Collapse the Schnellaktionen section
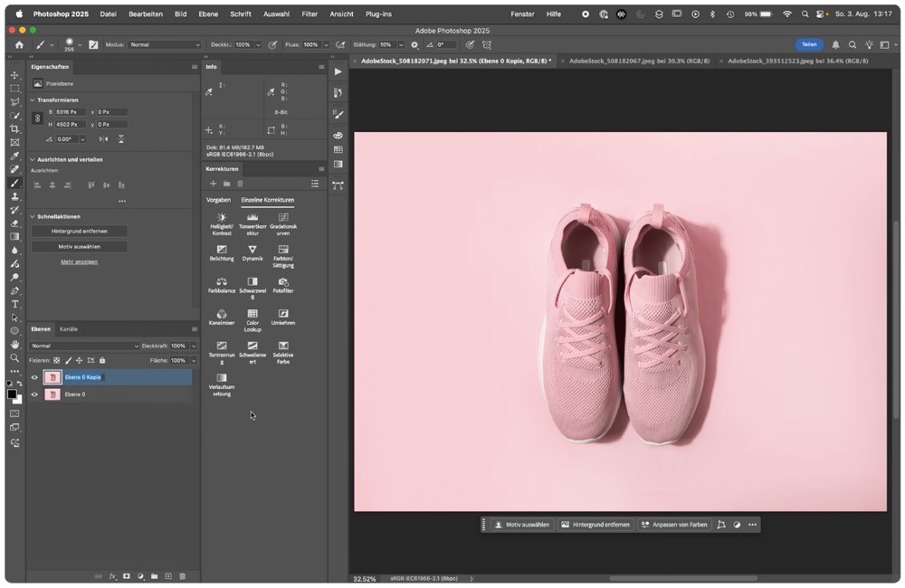Viewport: 905px width, 588px height. pyautogui.click(x=33, y=216)
